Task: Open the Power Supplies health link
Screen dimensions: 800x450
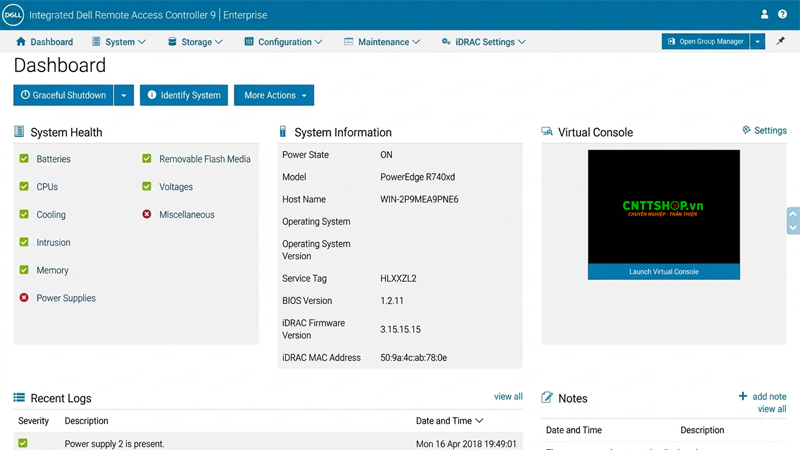Action: click(x=66, y=298)
